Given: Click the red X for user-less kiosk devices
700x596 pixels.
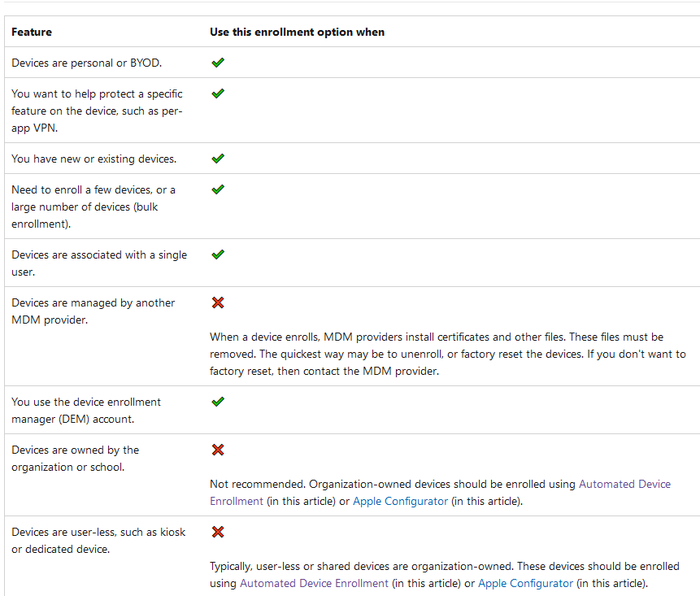Looking at the screenshot, I should tap(217, 532).
